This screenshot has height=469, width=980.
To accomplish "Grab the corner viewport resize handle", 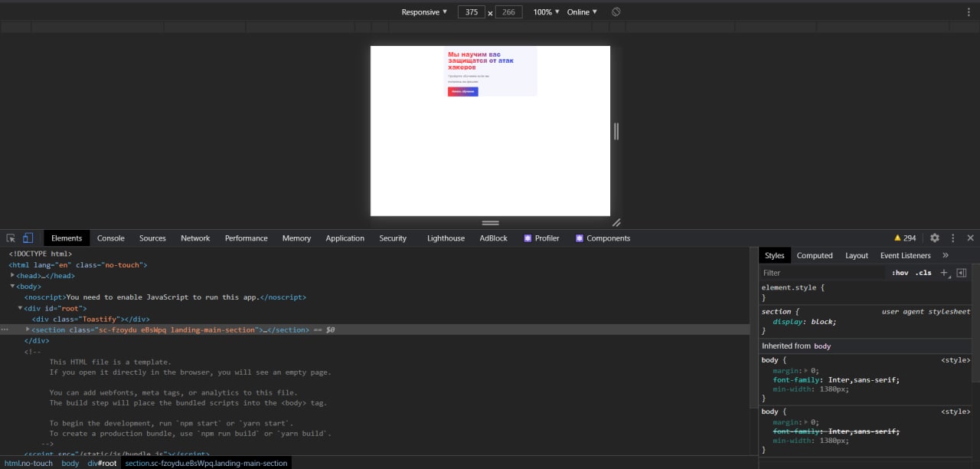I will (616, 222).
